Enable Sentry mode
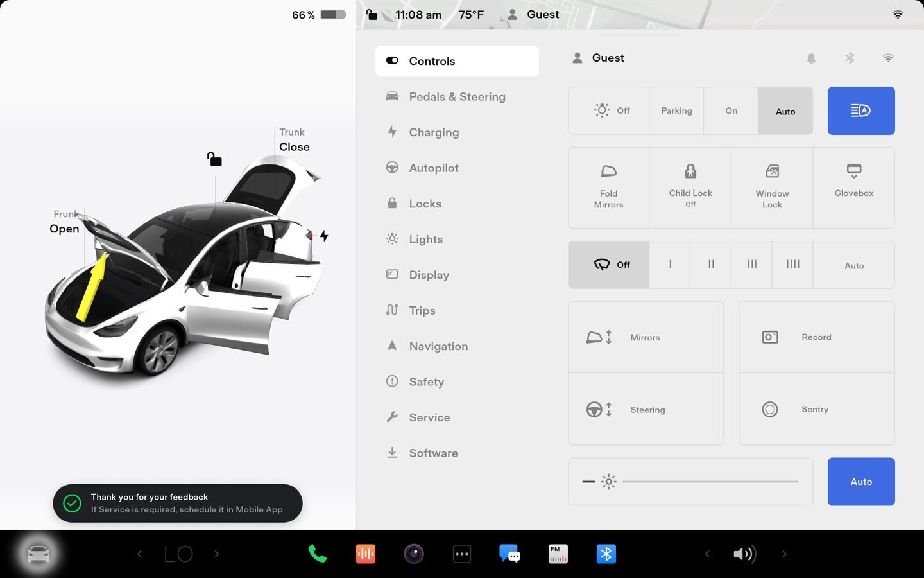This screenshot has height=578, width=924. click(816, 409)
